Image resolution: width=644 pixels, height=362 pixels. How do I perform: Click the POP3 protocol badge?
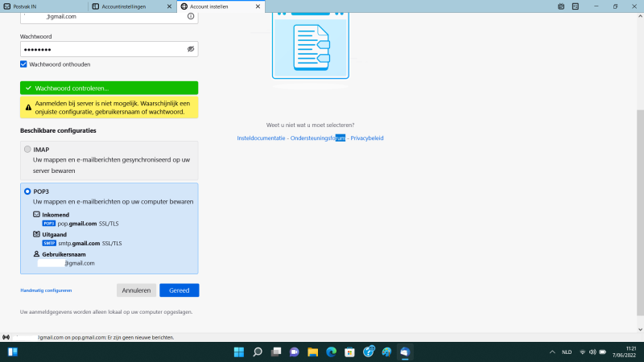[49, 224]
